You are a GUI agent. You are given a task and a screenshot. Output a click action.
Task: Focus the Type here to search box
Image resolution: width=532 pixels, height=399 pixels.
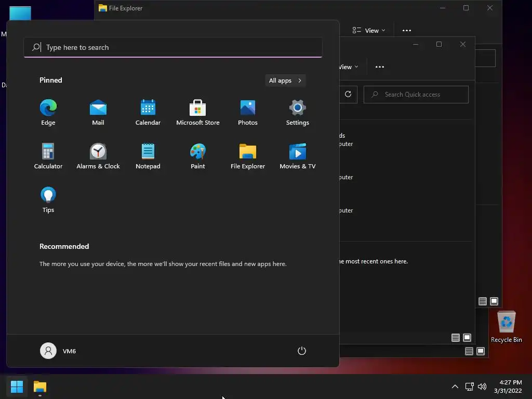click(173, 47)
